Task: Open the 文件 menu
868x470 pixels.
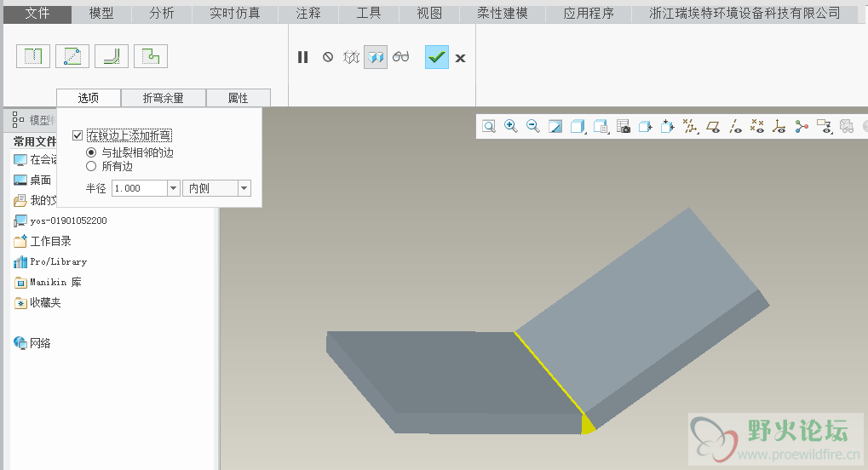Action: 37,14
